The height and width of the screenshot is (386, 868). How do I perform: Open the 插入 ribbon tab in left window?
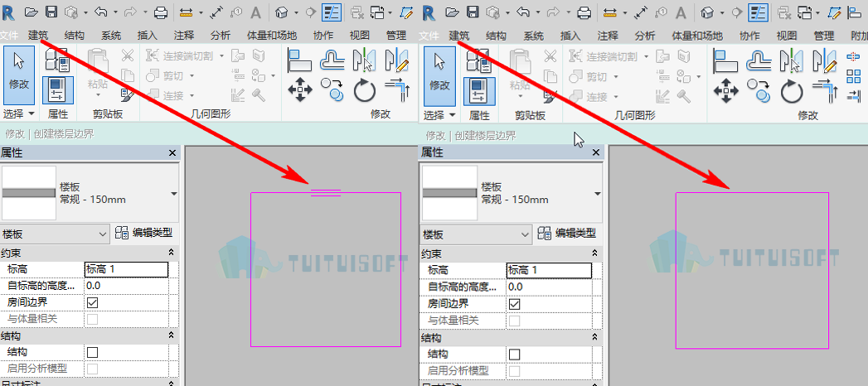148,36
